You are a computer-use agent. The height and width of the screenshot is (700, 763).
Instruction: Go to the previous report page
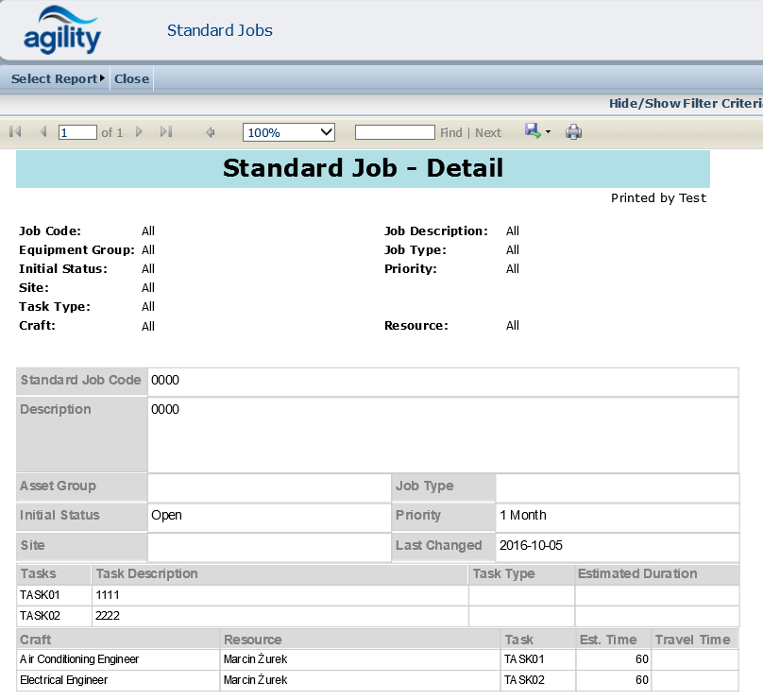42,132
